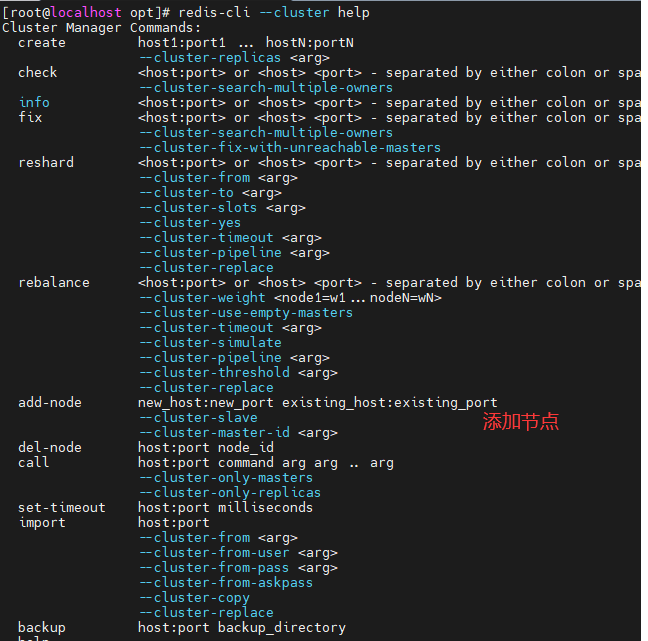Click the 'add-node' command name

point(50,403)
